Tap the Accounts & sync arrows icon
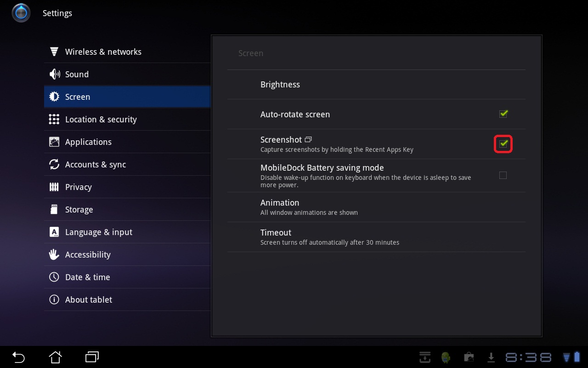 pos(54,164)
